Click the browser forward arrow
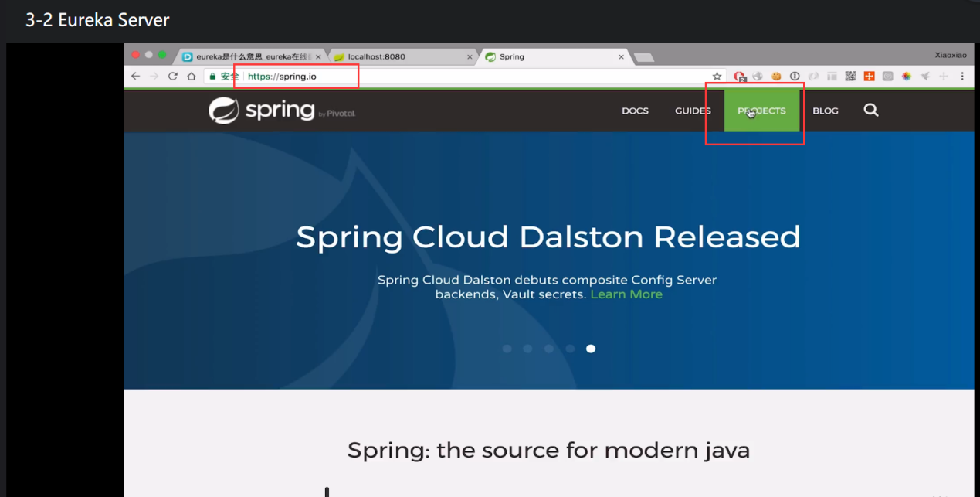The image size is (980, 497). (x=154, y=77)
